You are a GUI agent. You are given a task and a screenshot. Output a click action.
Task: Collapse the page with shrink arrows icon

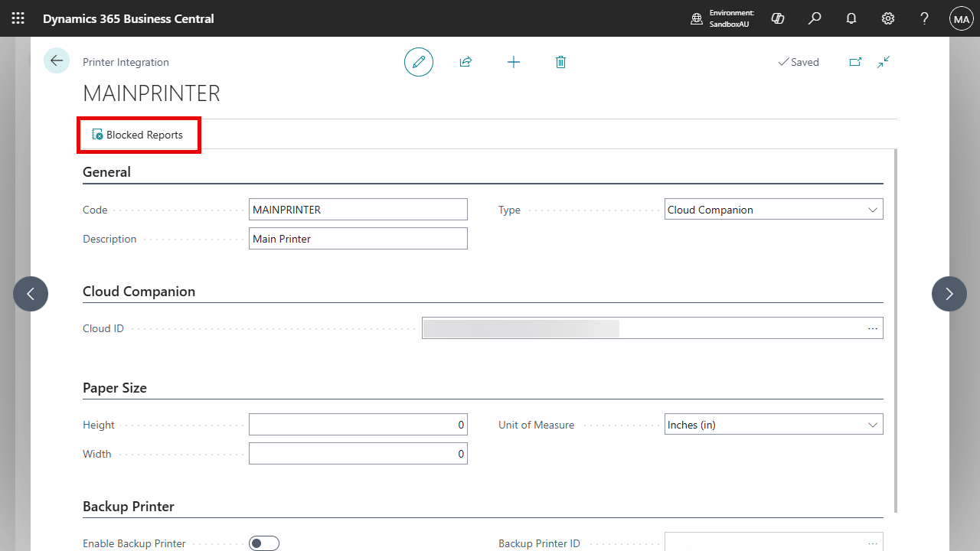[884, 62]
